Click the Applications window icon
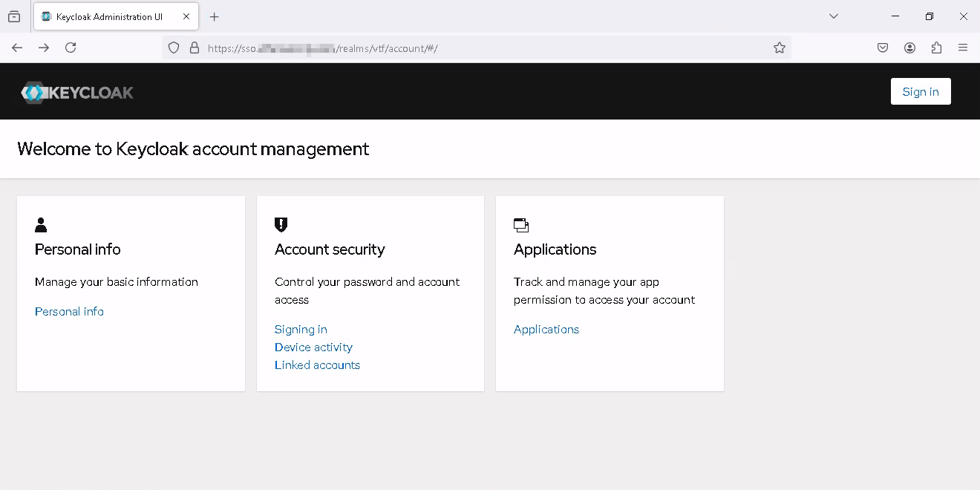This screenshot has height=490, width=980. tap(521, 225)
